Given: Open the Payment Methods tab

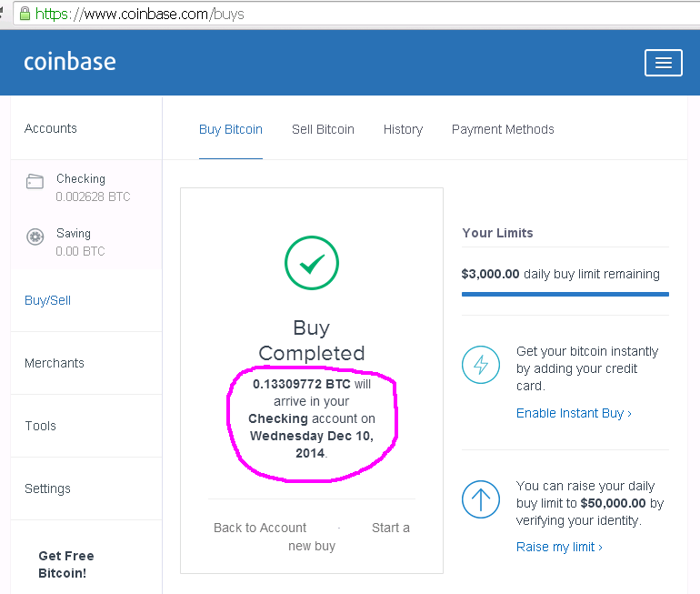Looking at the screenshot, I should coord(503,129).
